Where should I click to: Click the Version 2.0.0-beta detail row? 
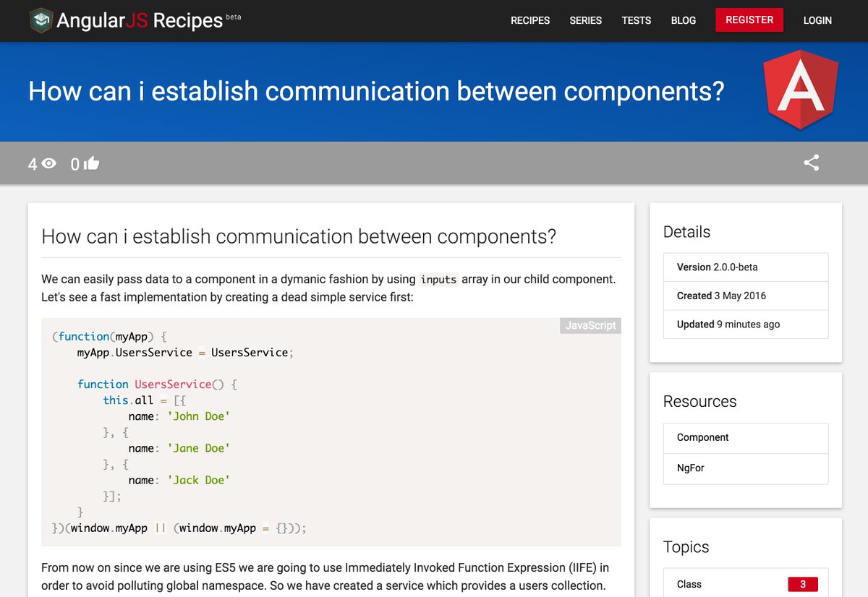746,267
